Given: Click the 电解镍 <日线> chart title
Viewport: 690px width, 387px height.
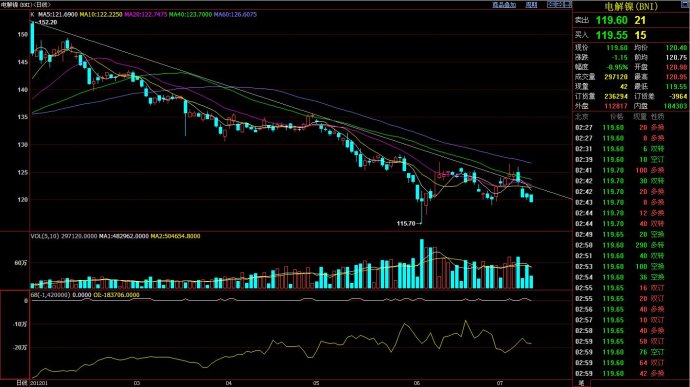Looking at the screenshot, I should 26,4.
